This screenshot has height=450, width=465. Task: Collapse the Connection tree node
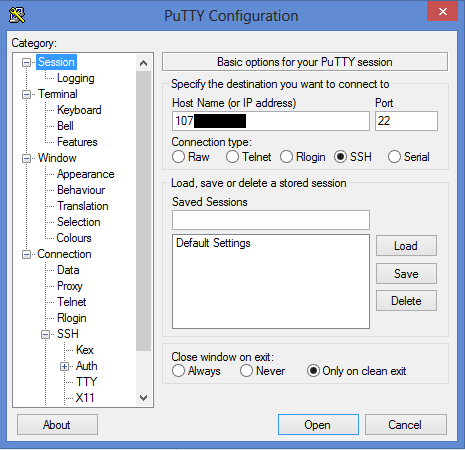pos(26,254)
